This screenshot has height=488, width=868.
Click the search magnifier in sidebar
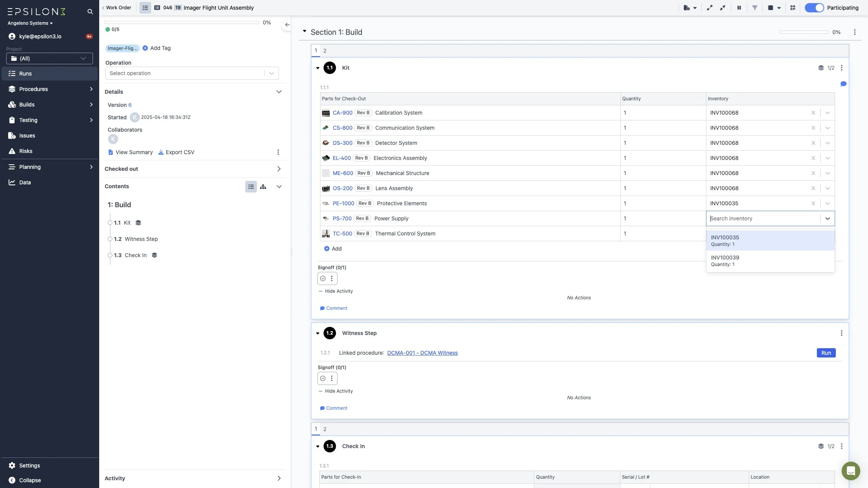(90, 12)
